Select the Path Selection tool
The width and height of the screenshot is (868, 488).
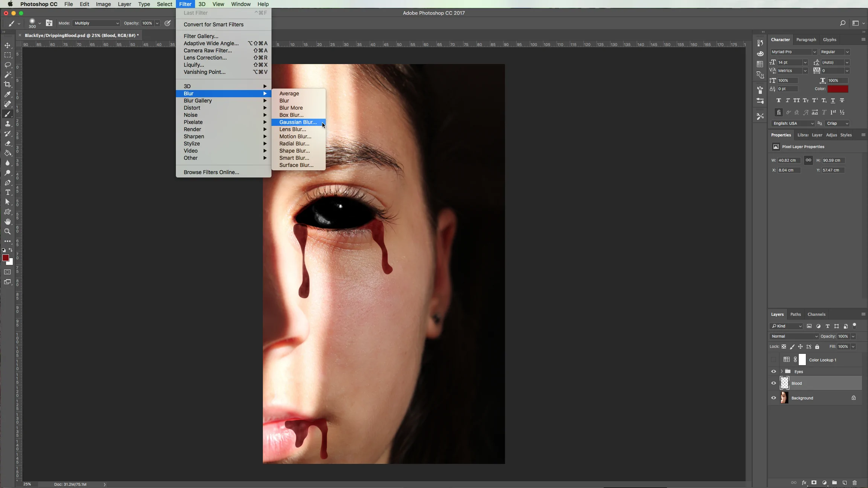[x=8, y=202]
